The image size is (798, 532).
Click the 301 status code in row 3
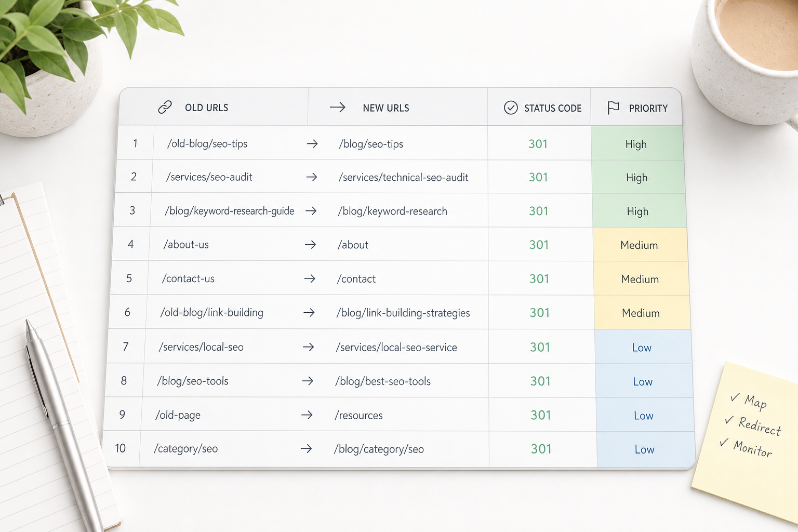pyautogui.click(x=539, y=211)
